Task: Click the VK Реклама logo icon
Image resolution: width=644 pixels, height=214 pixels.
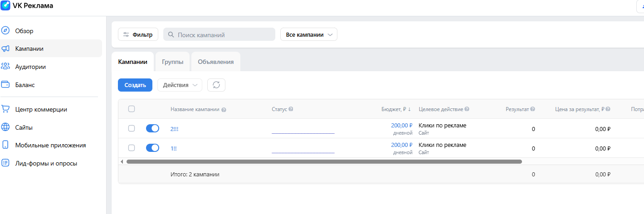Action: [6, 5]
